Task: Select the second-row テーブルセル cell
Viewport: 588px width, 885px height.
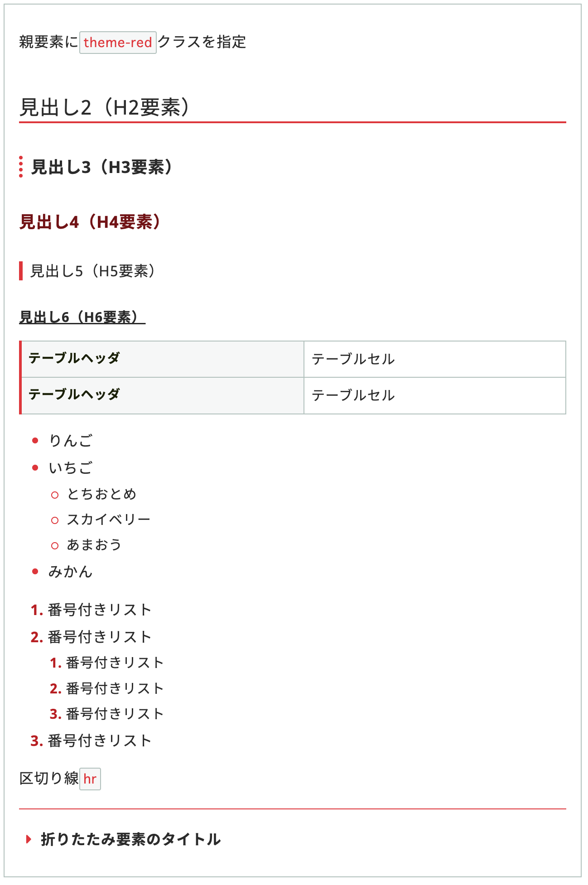Action: (x=434, y=395)
